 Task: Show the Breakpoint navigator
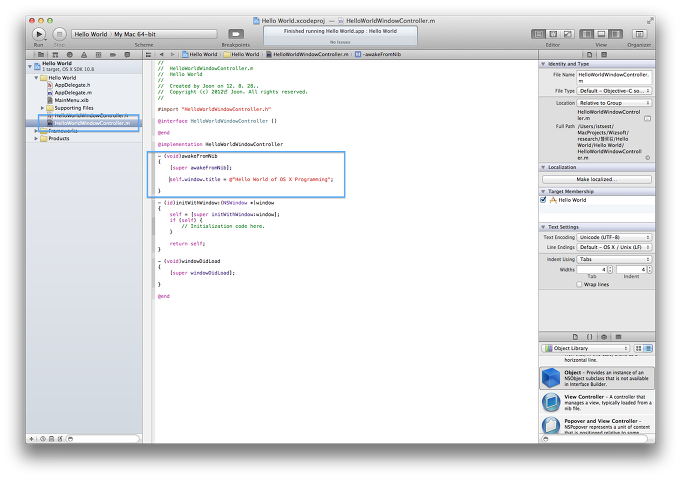(x=112, y=55)
